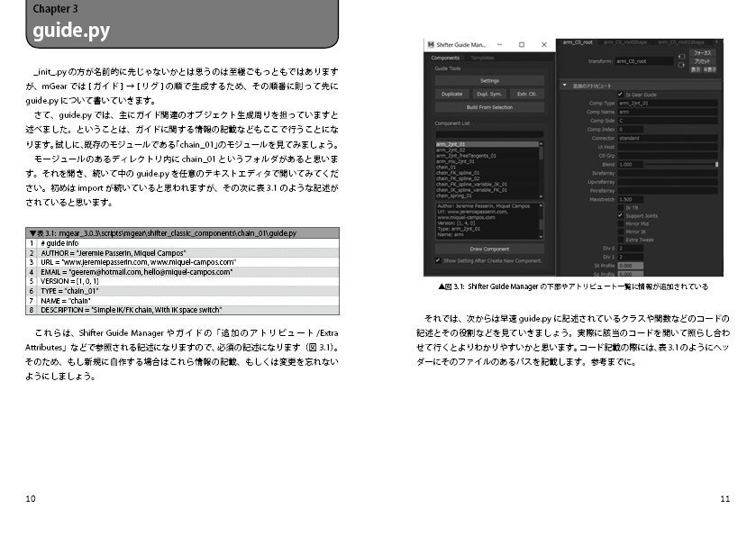Click Build From Selection
Screen dimensions: 756x536
tap(489, 107)
